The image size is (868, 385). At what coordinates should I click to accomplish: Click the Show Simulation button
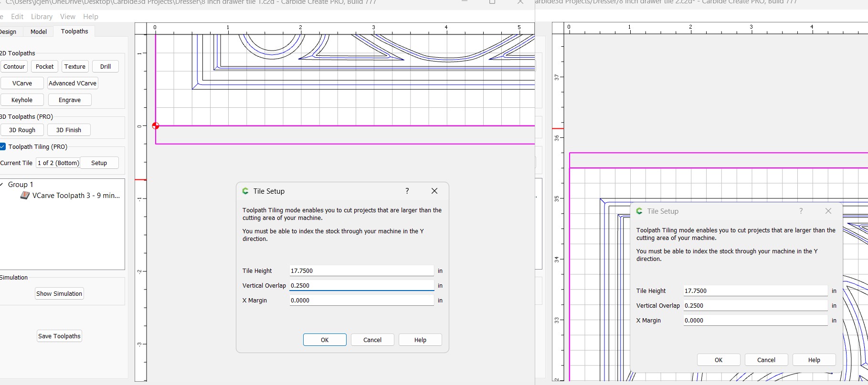click(x=59, y=293)
